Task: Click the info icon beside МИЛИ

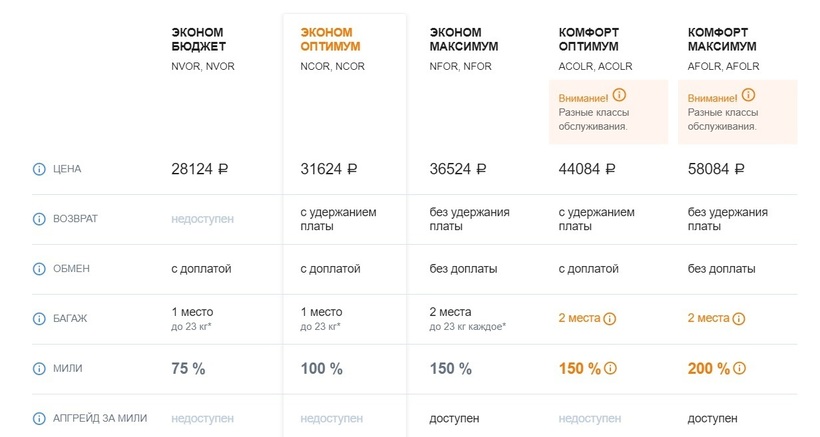Action: click(40, 369)
